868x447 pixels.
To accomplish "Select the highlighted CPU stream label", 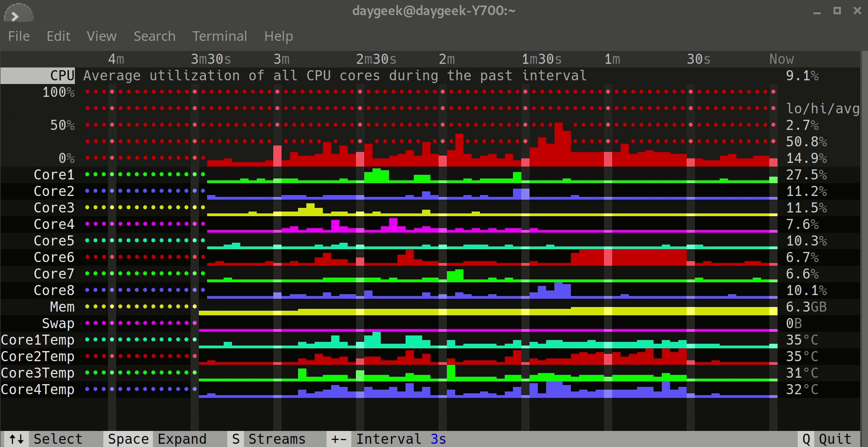I will click(62, 76).
